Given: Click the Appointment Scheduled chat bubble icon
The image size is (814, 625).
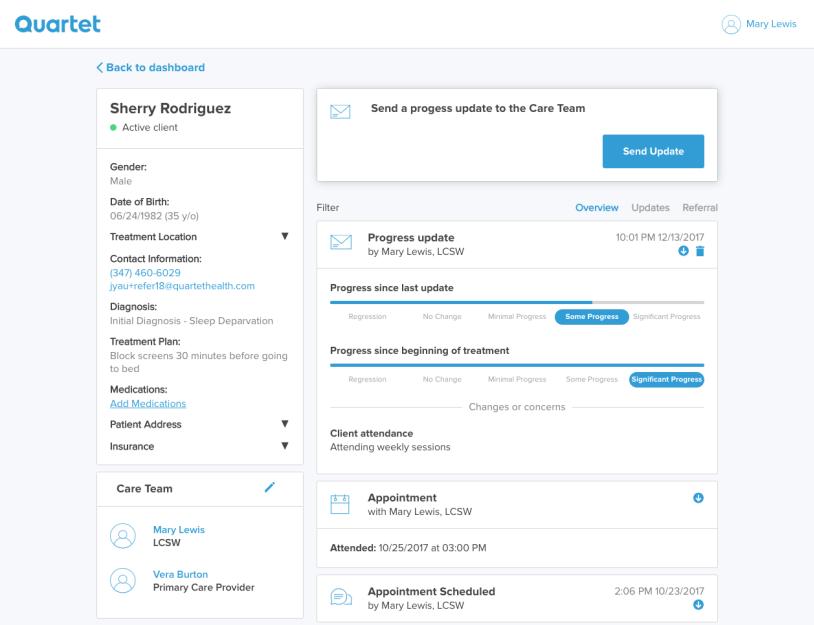Looking at the screenshot, I should pyautogui.click(x=341, y=597).
